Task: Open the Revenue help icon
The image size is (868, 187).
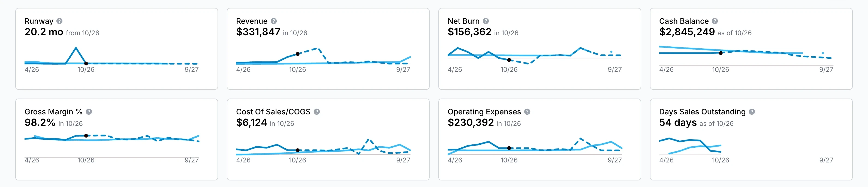Action: [274, 21]
